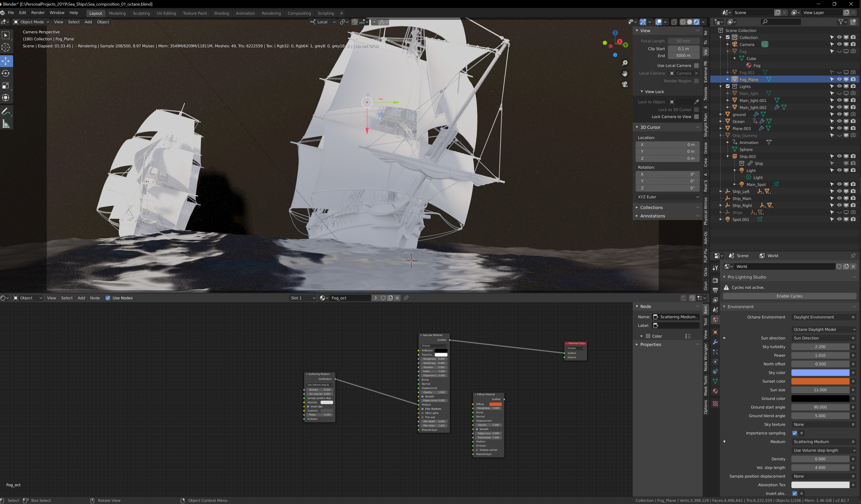Switch to the Shading workspace tab
Viewport: 861px width, 504px height.
[x=221, y=13]
